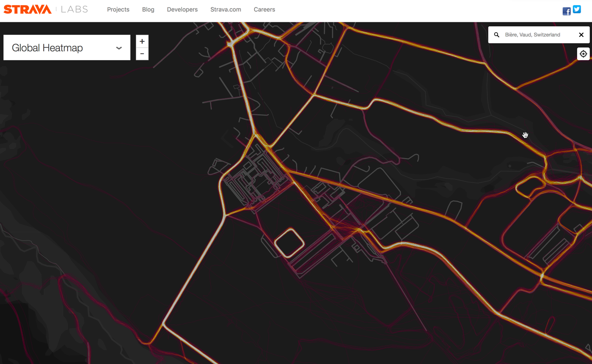592x364 pixels.
Task: Open the Careers page
Action: point(264,9)
